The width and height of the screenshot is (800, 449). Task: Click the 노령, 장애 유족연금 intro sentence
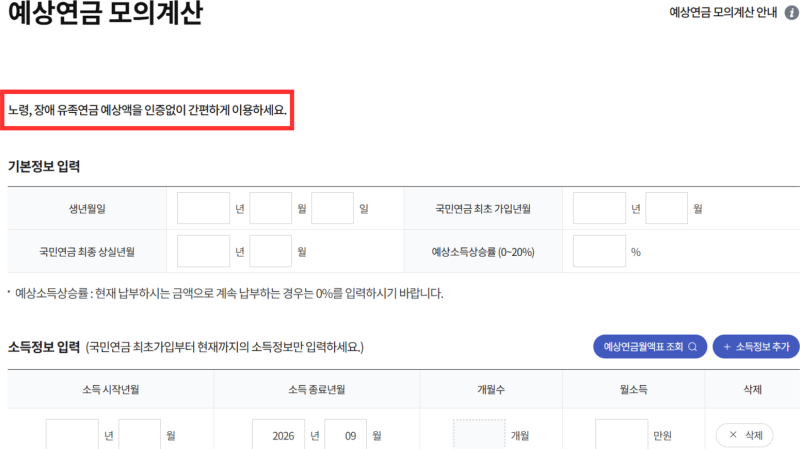pyautogui.click(x=147, y=110)
